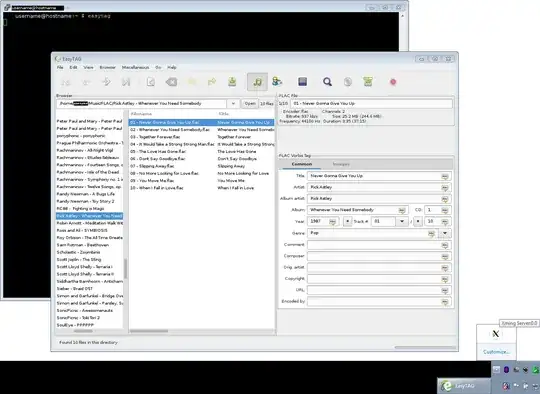540x394 pixels.
Task: Open the CDDB search disc icon
Action: 348,82
